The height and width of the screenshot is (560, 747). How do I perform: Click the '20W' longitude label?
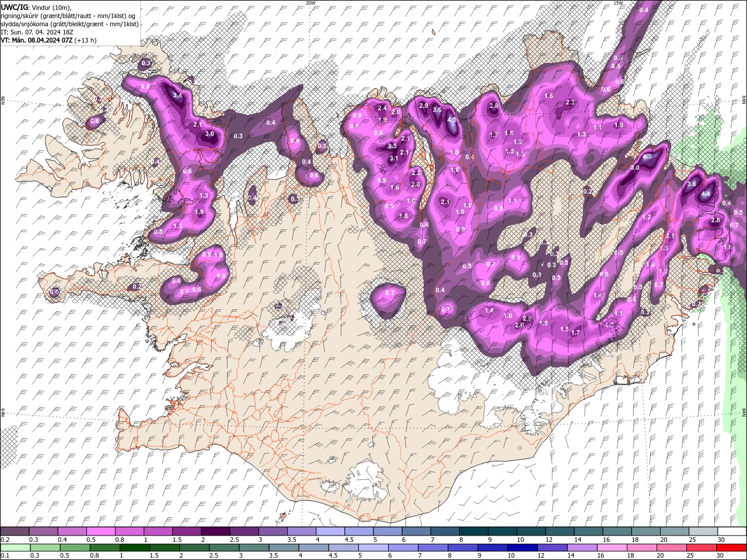[310, 3]
